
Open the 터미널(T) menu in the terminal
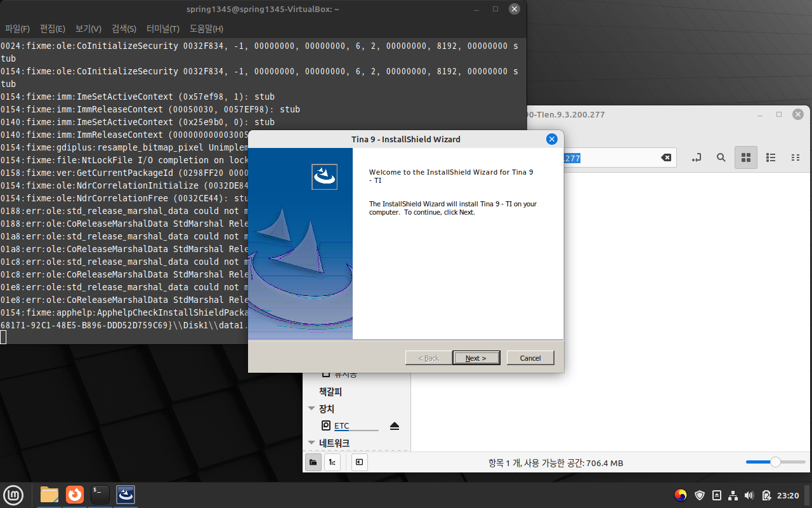point(163,29)
